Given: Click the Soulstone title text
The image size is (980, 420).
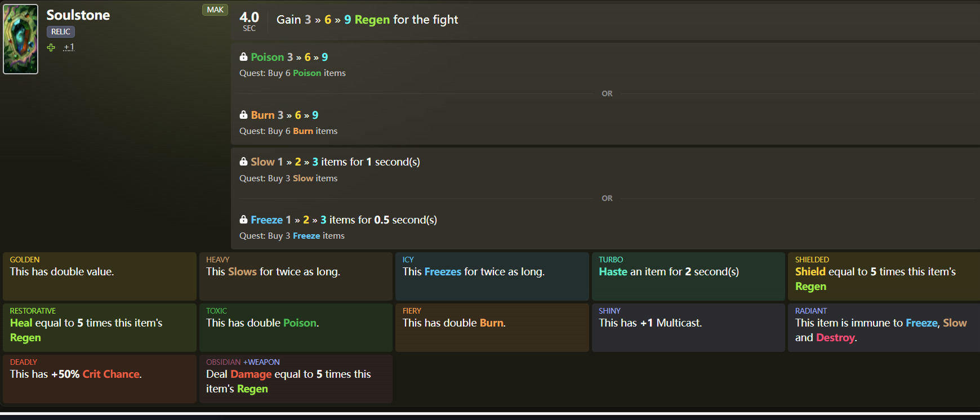Looking at the screenshot, I should (x=78, y=15).
